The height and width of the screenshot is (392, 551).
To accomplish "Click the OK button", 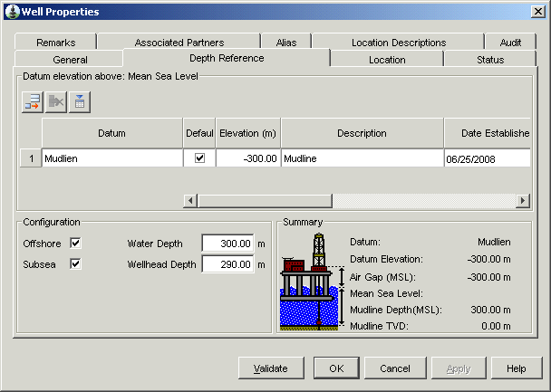I will pyautogui.click(x=336, y=368).
